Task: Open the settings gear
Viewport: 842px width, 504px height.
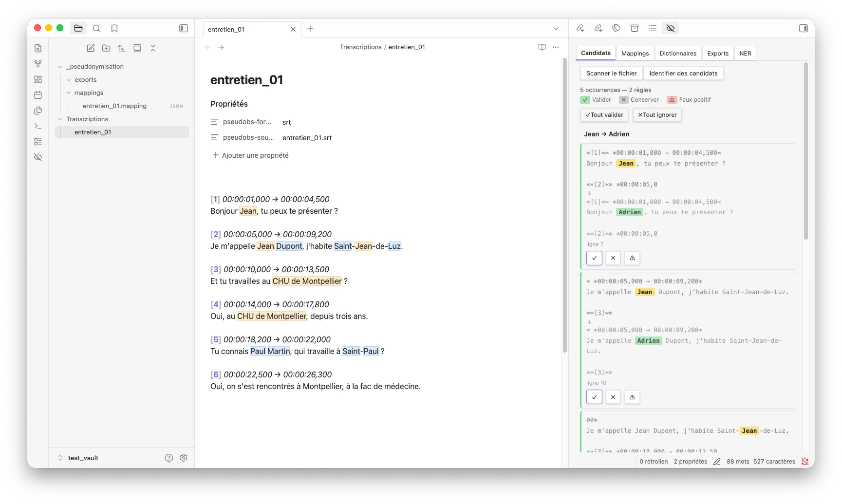Action: 184,458
